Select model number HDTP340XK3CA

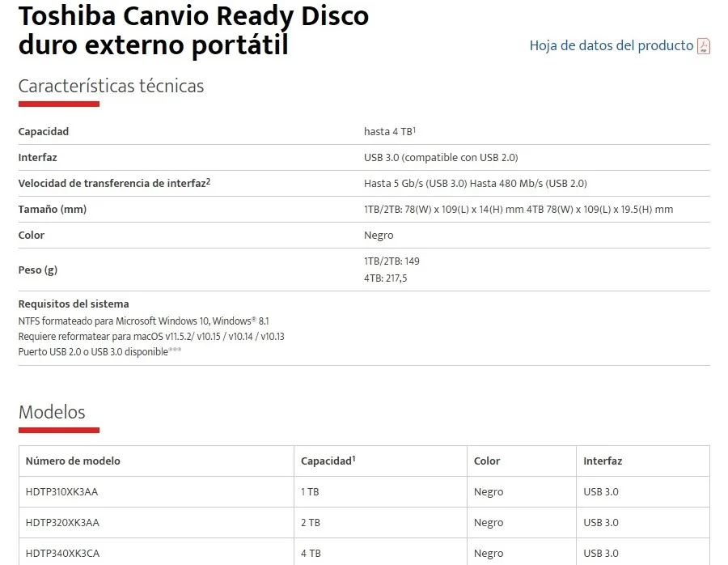[62, 553]
